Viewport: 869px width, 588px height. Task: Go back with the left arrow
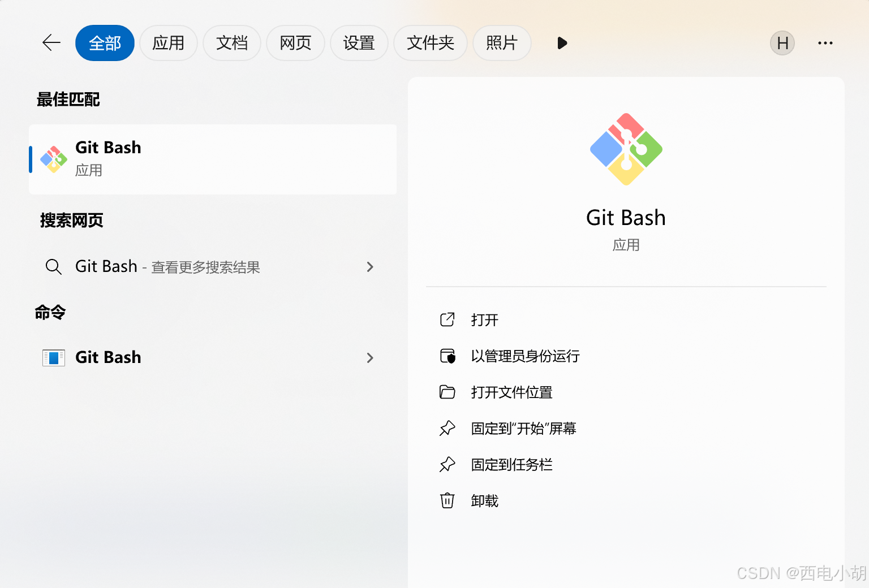[x=51, y=43]
